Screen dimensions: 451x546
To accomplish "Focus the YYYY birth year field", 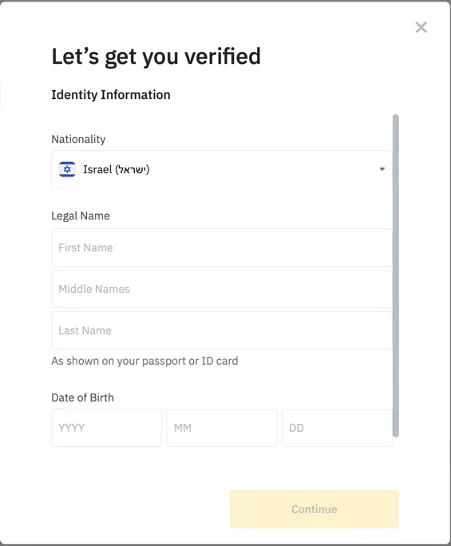I will coord(107,428).
